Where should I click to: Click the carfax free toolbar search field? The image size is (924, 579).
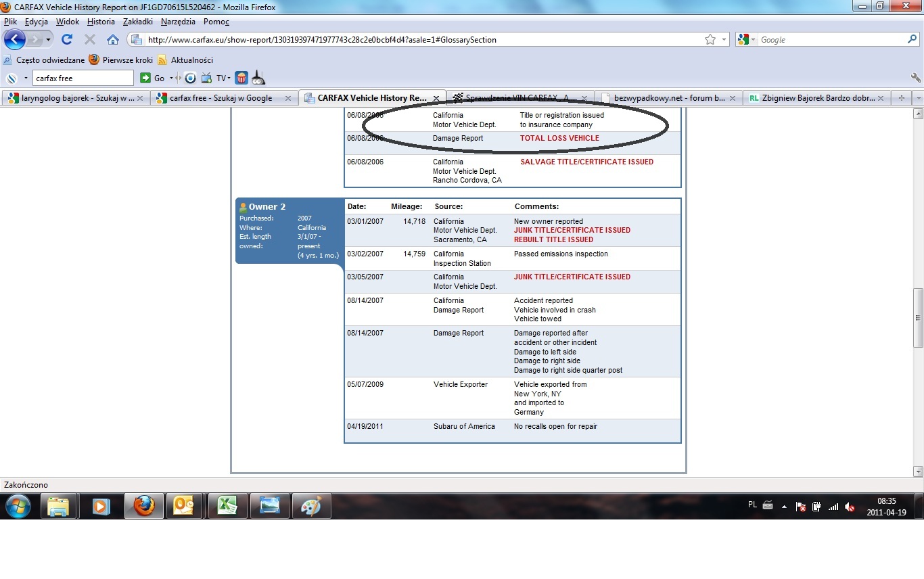pyautogui.click(x=83, y=78)
